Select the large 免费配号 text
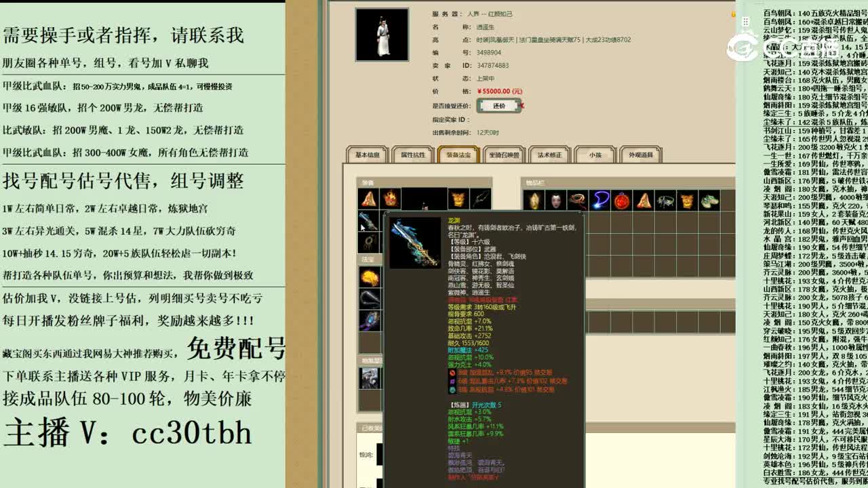 pyautogui.click(x=236, y=348)
